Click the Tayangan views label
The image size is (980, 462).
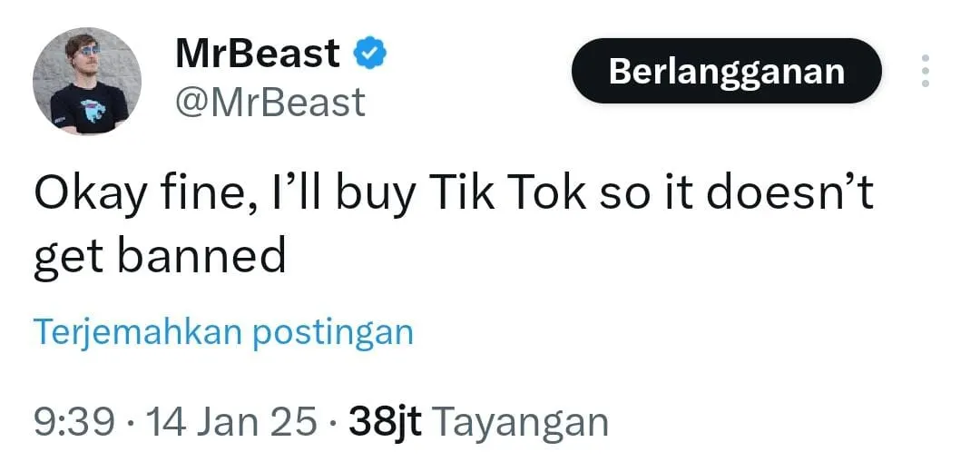(x=519, y=421)
